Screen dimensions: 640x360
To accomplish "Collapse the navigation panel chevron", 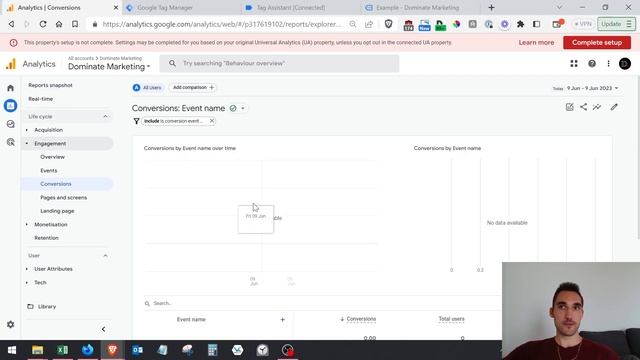I will tap(103, 329).
